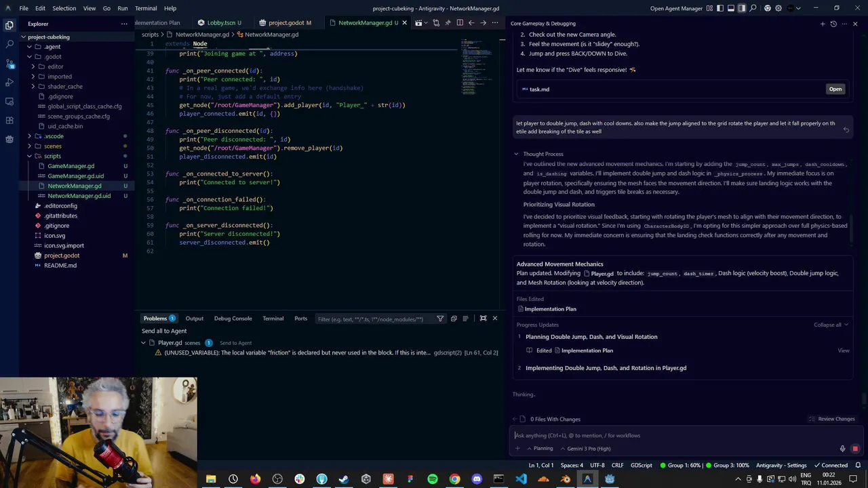The height and width of the screenshot is (488, 868).
Task: Open Blender from the Windows taskbar
Action: coord(565,479)
